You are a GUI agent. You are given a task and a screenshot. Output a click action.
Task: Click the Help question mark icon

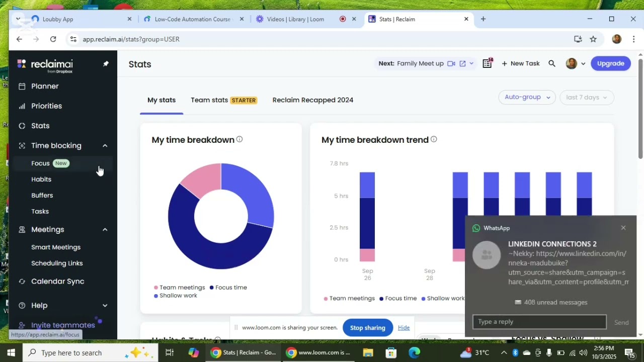pos(22,306)
